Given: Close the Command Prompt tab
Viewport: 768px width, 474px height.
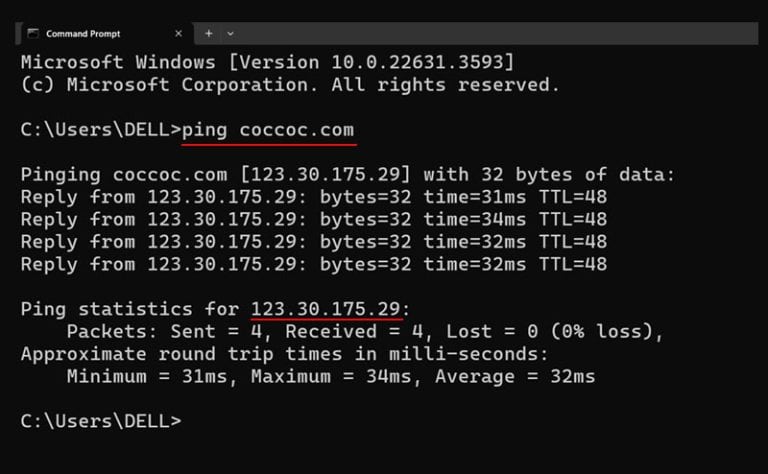Looking at the screenshot, I should (177, 33).
